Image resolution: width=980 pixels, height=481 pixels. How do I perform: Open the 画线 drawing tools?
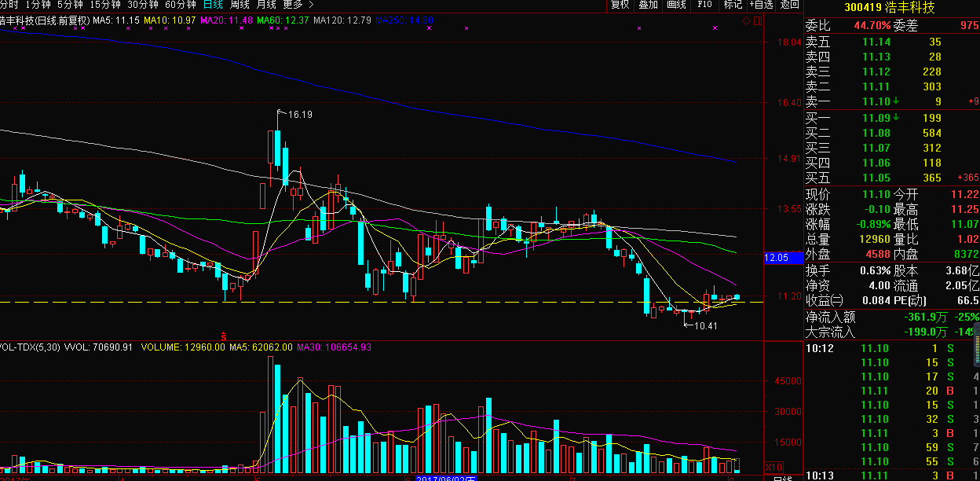[x=676, y=5]
